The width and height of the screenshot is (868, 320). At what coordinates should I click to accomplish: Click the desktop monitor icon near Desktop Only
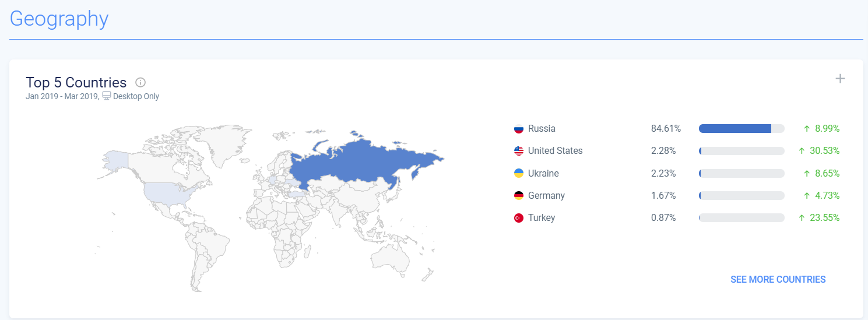pos(107,96)
